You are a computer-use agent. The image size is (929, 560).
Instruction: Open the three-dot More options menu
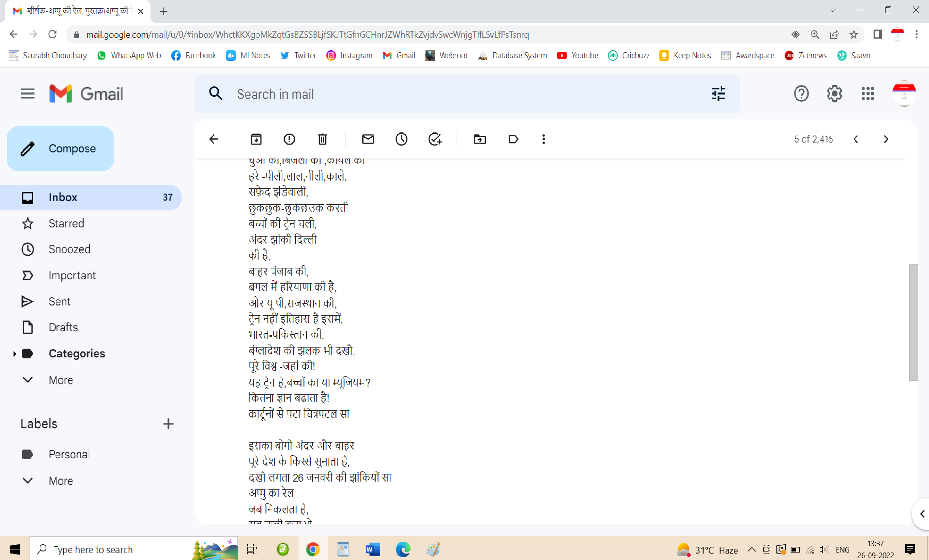pos(543,139)
